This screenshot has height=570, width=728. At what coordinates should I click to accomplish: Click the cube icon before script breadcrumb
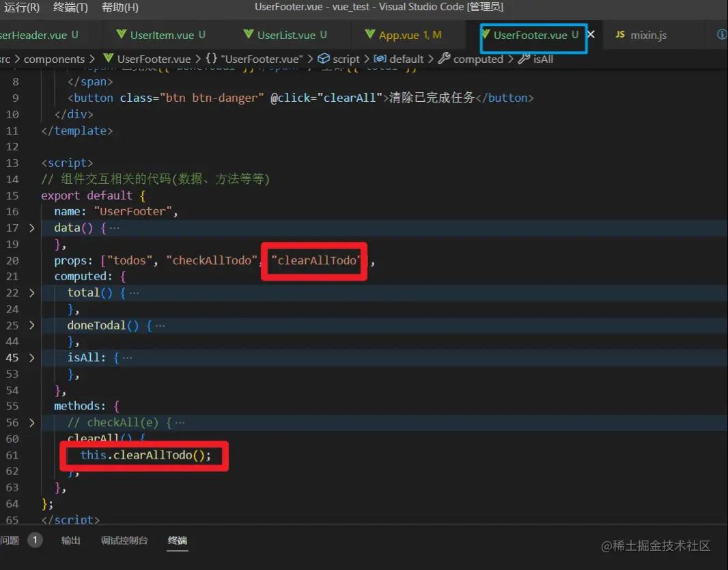tap(324, 59)
